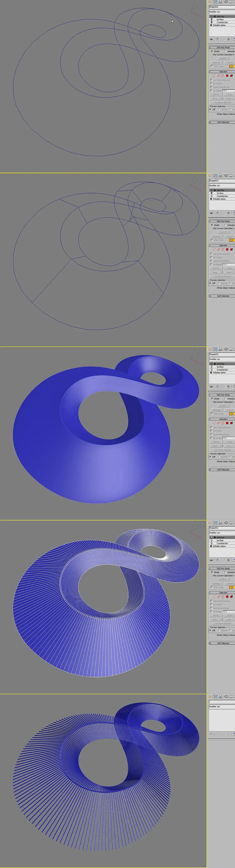This screenshot has height=868, width=235.
Task: Select the Vertex sub-object icon in the first panel
Action: click(x=214, y=76)
